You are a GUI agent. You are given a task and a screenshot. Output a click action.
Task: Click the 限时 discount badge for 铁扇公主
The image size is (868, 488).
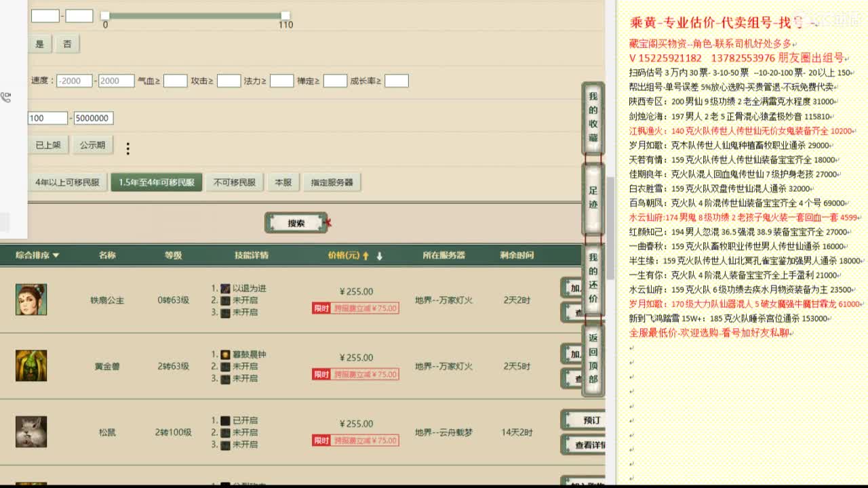click(x=321, y=308)
